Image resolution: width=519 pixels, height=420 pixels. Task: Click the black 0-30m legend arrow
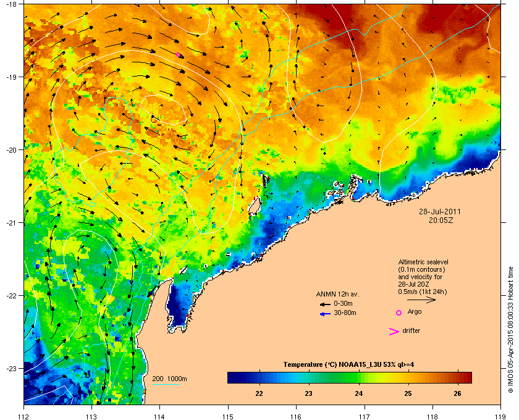pyautogui.click(x=325, y=304)
